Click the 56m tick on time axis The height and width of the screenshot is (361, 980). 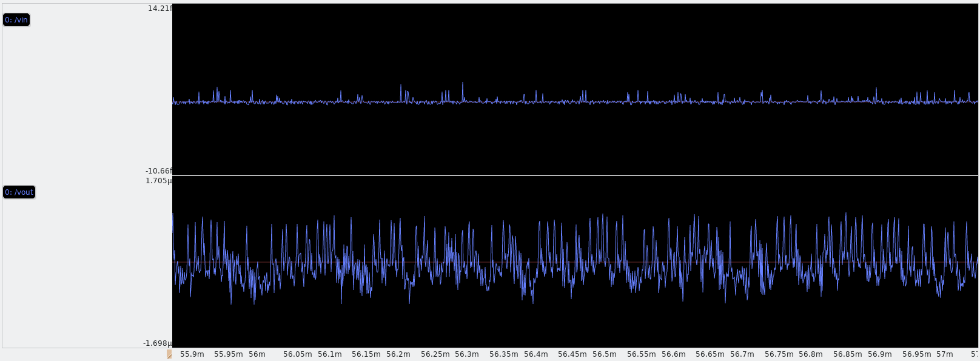click(x=257, y=354)
